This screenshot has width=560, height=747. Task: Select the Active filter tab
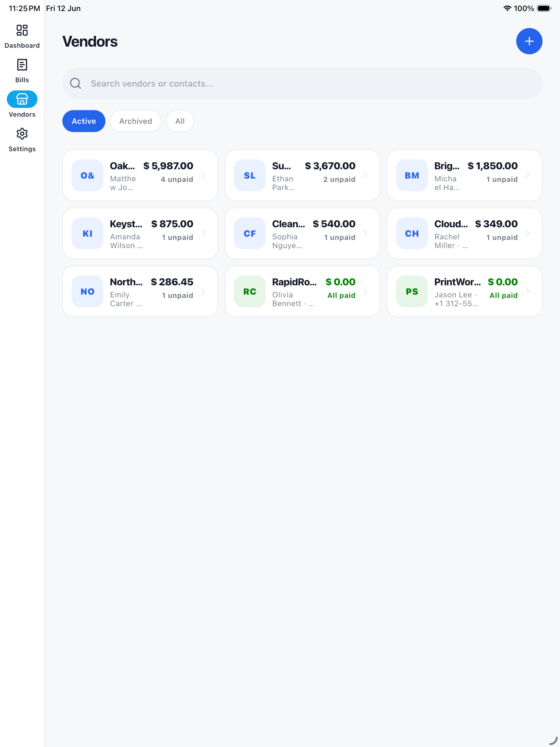click(x=84, y=121)
